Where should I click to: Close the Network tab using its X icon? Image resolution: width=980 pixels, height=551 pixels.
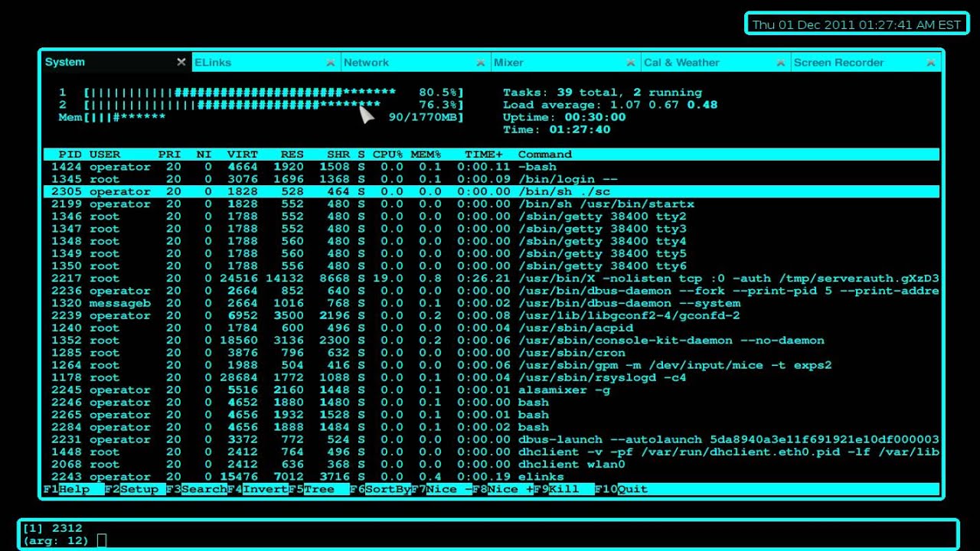[x=481, y=63]
